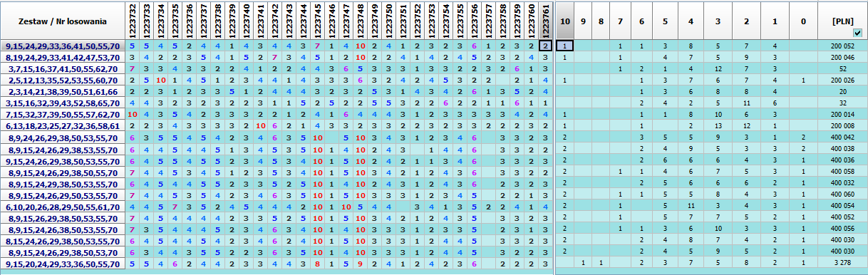Screen dimensions: 868x275
Task: Open the 'Zestaw / Nr losowania' header
Action: [63, 21]
